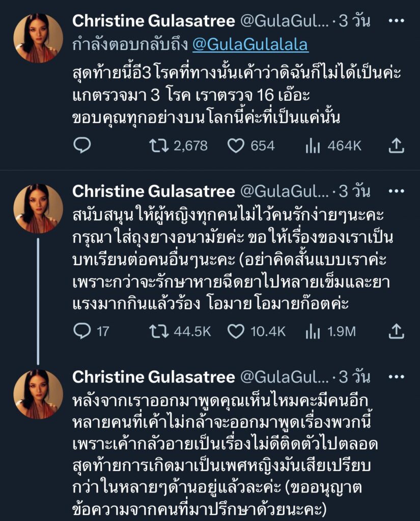Open more options menu on third tweet
This screenshot has width=420, height=521.
click(396, 377)
